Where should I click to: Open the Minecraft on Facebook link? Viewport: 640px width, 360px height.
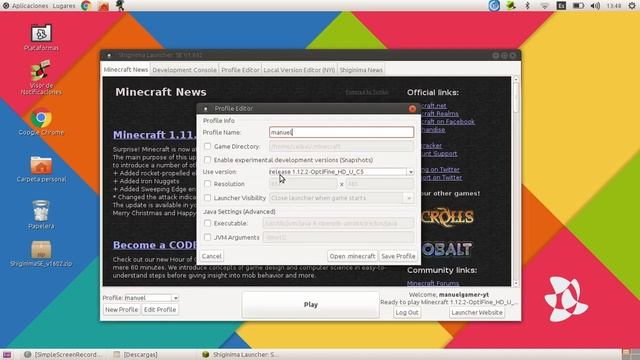[x=448, y=122]
